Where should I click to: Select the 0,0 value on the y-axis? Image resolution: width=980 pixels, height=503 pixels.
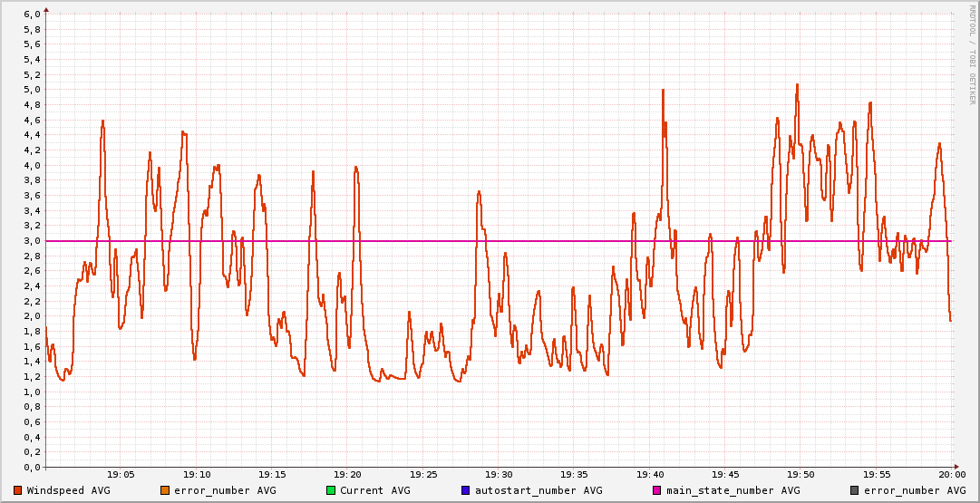pos(31,468)
